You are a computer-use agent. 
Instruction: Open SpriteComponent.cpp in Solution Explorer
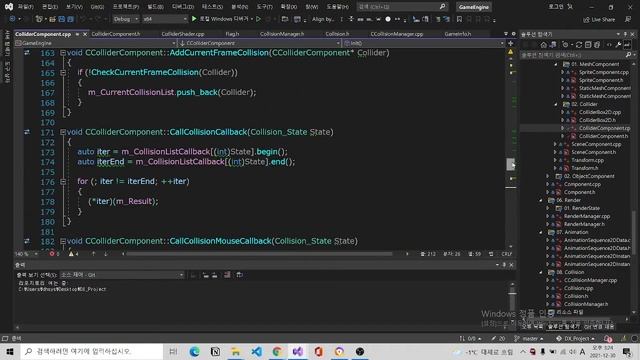click(x=604, y=72)
